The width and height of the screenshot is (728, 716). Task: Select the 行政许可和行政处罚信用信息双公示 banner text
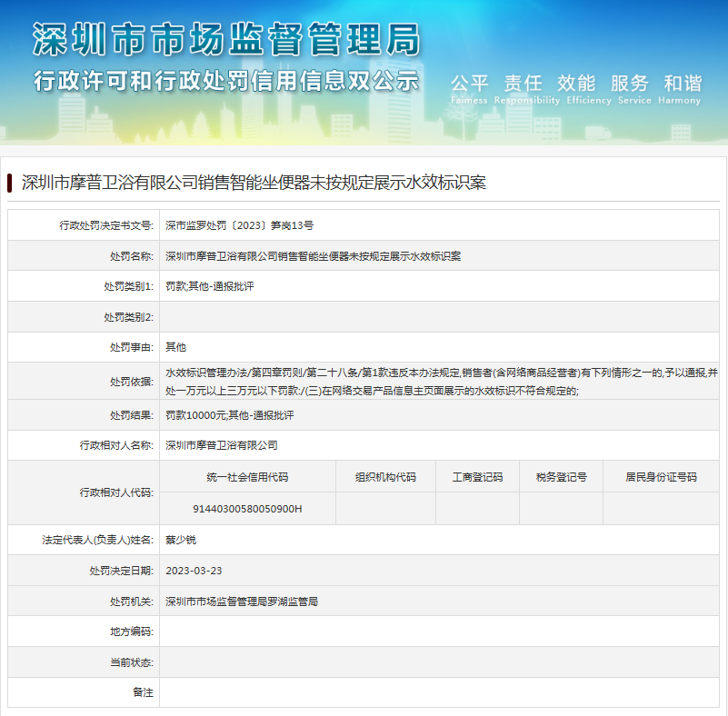227,80
